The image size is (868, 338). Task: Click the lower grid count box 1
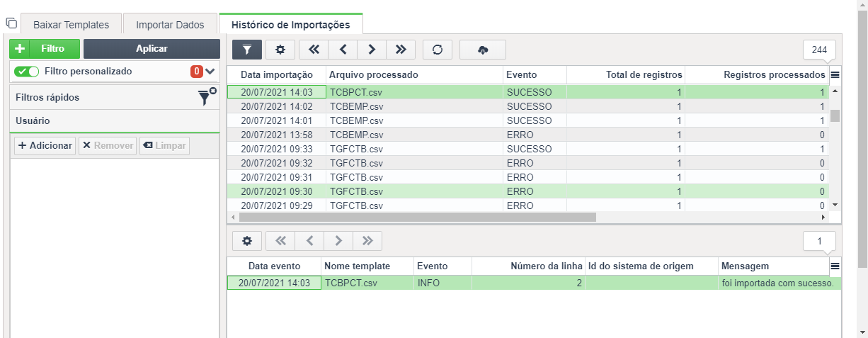click(819, 241)
